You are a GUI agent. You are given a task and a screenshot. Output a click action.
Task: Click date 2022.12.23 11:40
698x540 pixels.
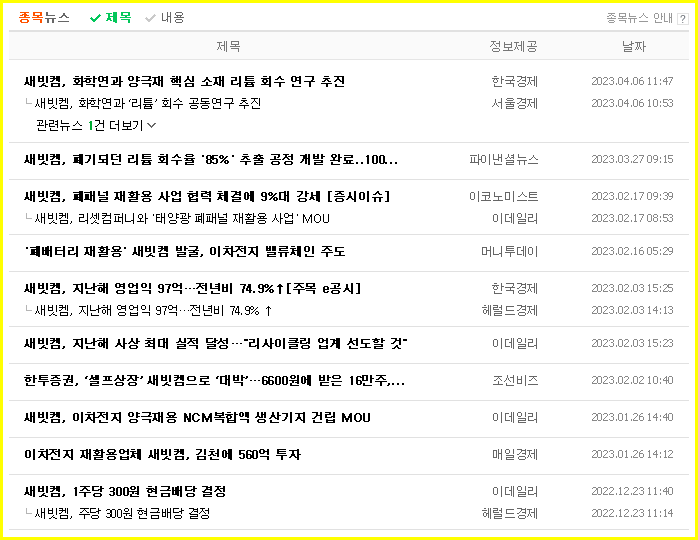coord(632,491)
